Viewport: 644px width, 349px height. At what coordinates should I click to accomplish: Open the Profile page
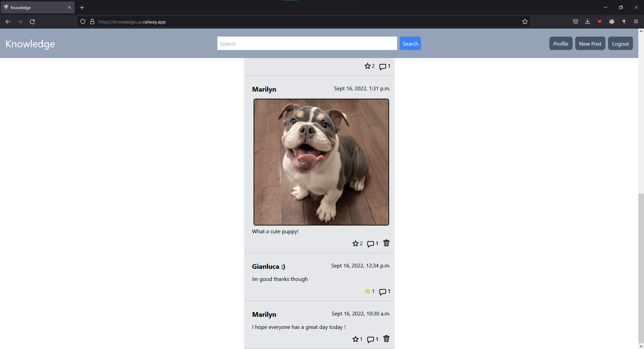pyautogui.click(x=560, y=44)
